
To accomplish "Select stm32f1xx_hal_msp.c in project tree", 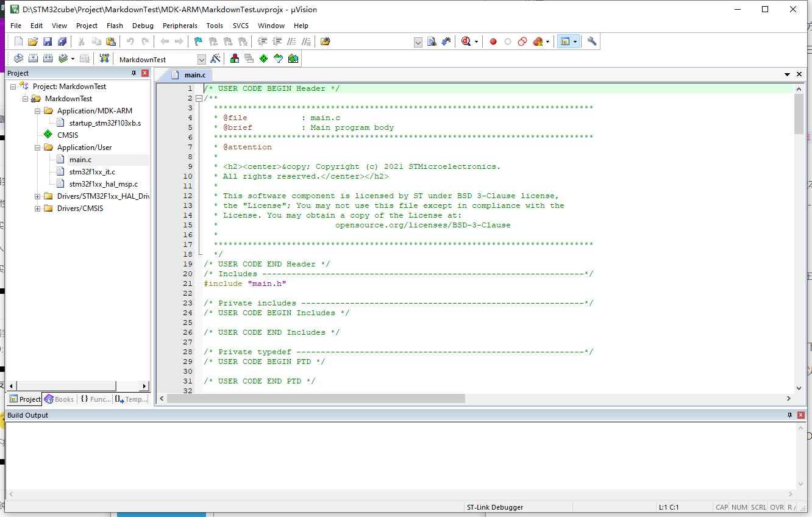I will coord(104,184).
